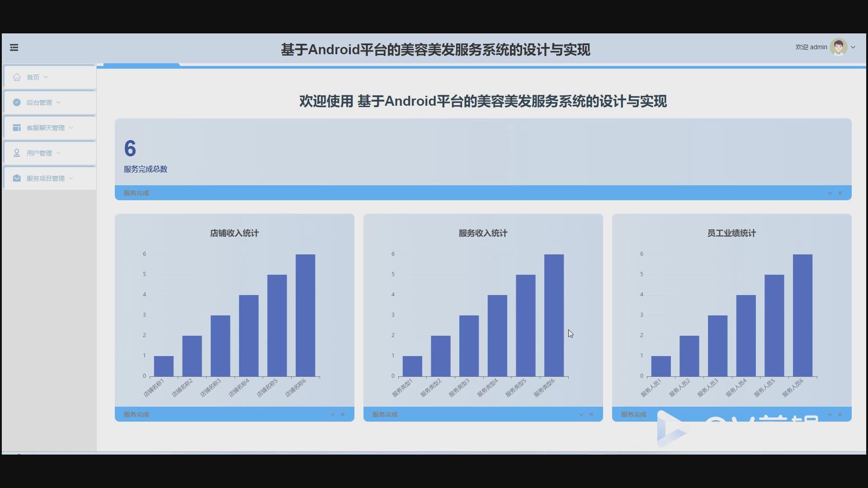Click the 服务项目管理 envelope icon

(17, 178)
